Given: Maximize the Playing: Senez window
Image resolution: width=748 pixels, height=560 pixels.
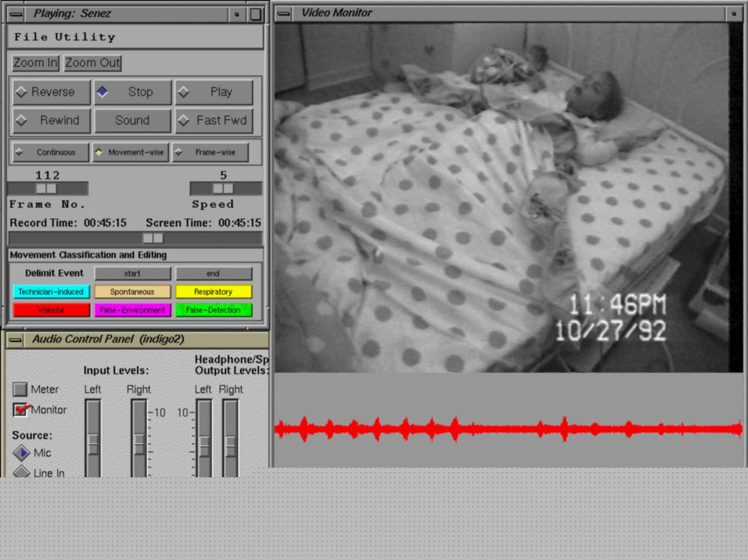Looking at the screenshot, I should [x=256, y=14].
